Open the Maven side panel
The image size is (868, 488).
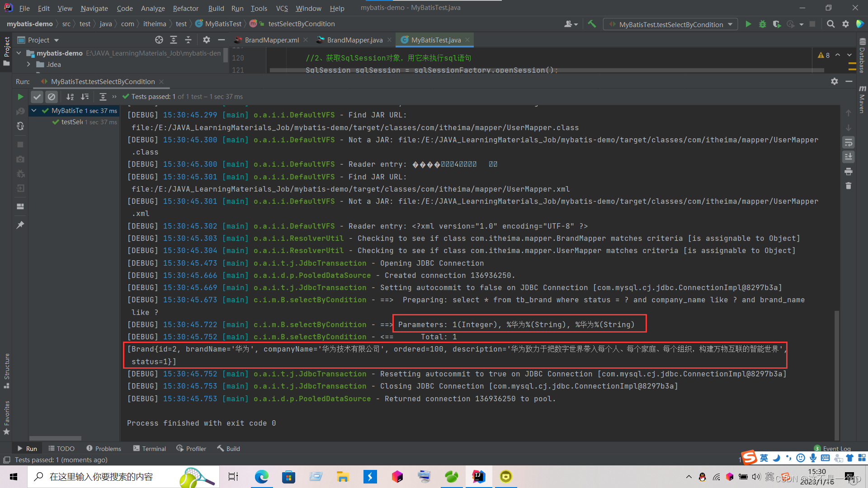(862, 99)
